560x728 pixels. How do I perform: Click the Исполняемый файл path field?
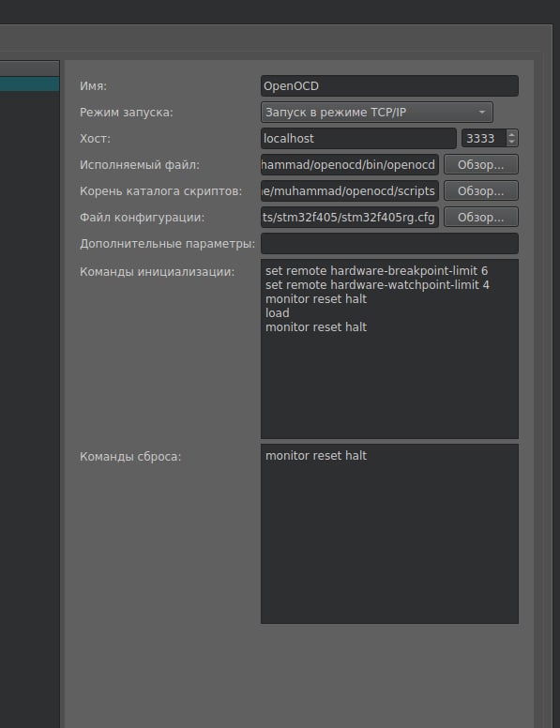(350, 165)
